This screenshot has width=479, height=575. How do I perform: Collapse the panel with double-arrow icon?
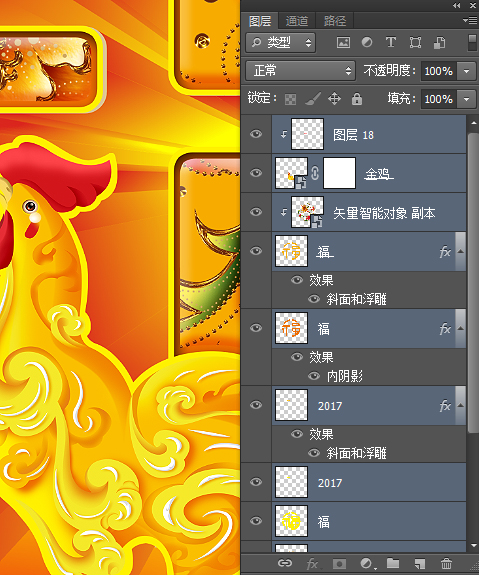click(456, 6)
